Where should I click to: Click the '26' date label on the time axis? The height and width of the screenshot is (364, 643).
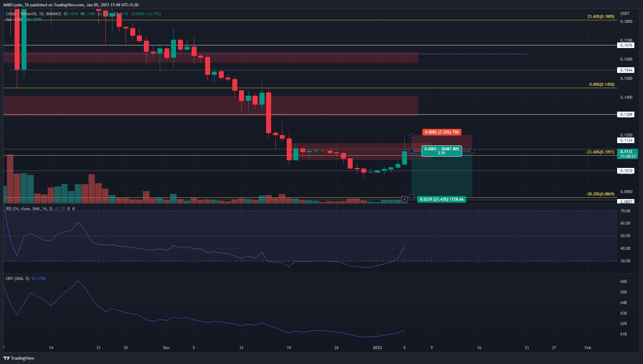tap(336, 348)
